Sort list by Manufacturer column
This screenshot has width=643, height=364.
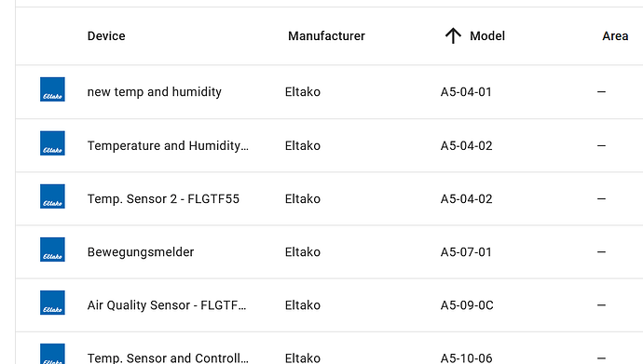click(326, 36)
